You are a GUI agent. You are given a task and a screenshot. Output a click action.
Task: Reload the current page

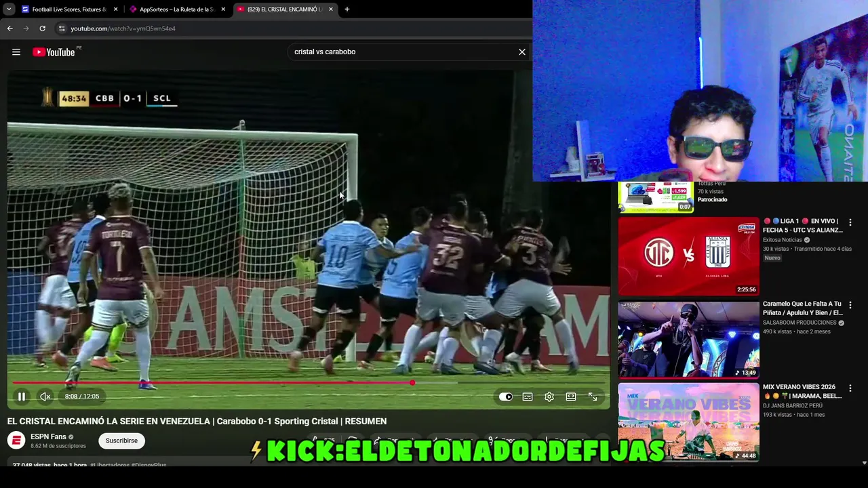42,28
